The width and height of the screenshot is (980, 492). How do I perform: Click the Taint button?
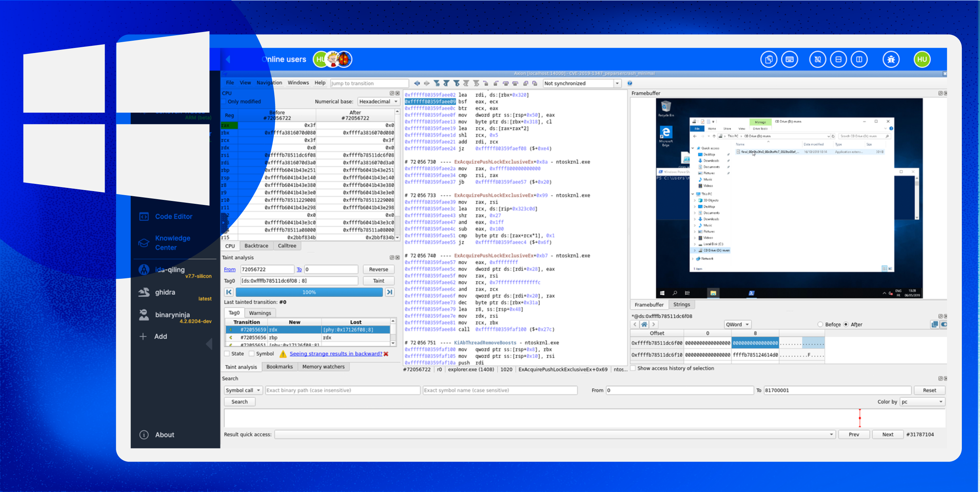pyautogui.click(x=379, y=281)
